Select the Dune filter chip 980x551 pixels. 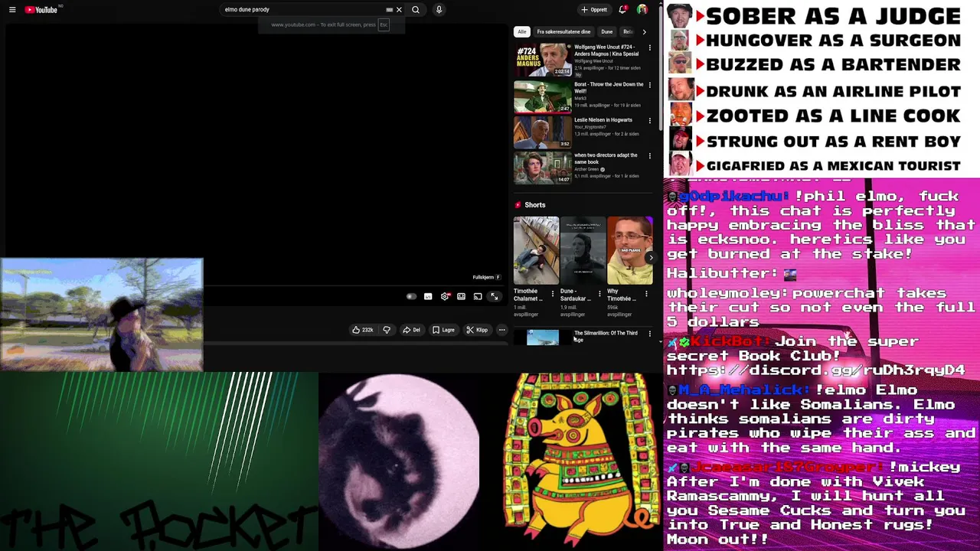(x=607, y=32)
